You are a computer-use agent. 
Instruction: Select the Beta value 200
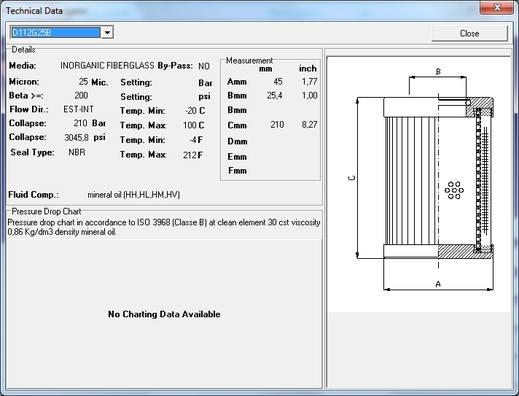tap(81, 96)
